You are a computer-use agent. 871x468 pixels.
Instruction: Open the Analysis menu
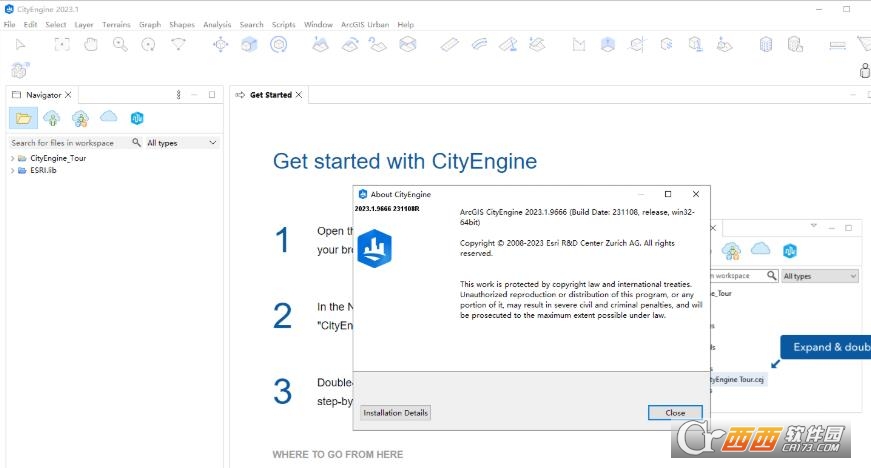point(217,24)
